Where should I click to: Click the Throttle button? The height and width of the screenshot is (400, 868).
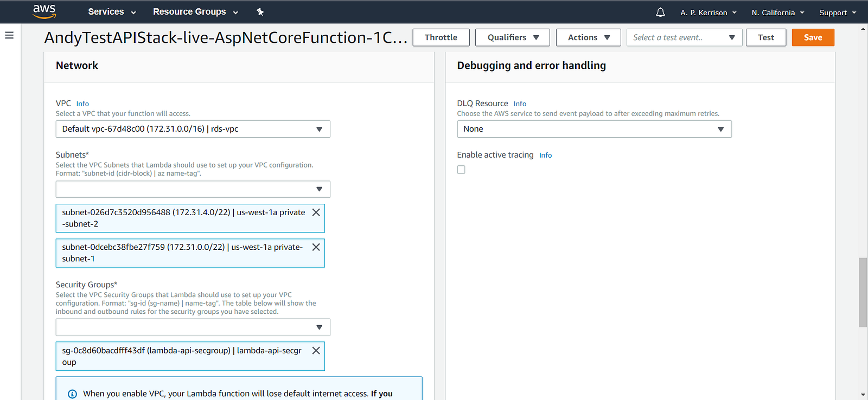point(441,37)
